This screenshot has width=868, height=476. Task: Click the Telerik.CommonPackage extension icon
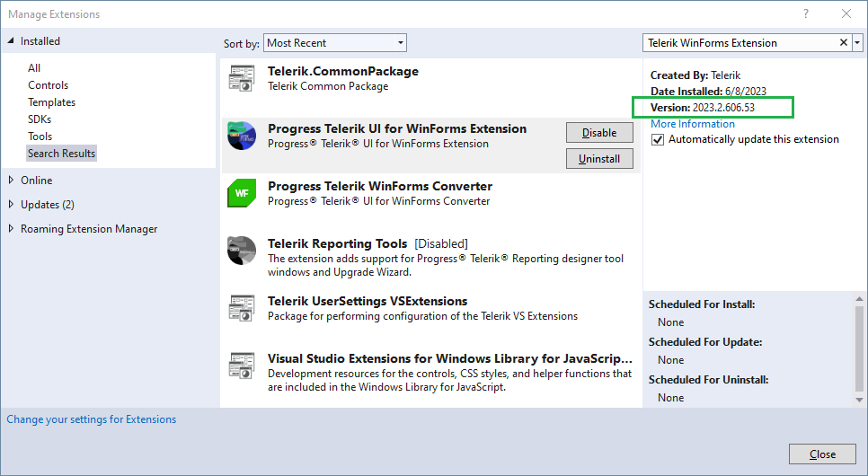[242, 78]
